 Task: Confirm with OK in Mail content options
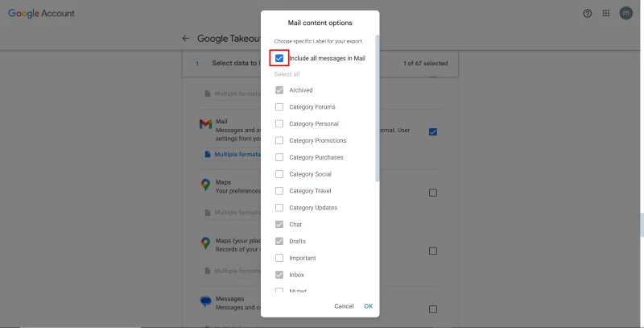(369, 306)
